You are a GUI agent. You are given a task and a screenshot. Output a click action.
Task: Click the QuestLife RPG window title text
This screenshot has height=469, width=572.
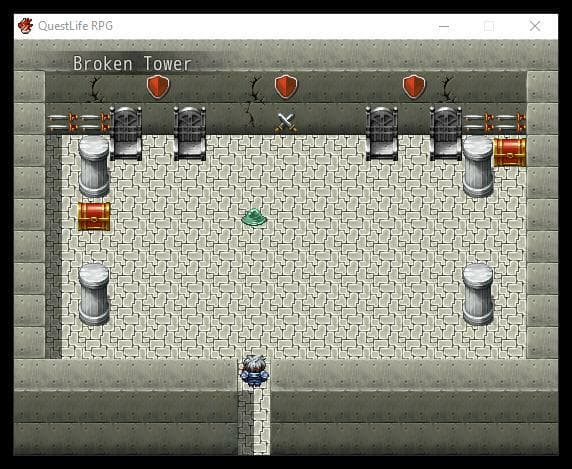76,26
